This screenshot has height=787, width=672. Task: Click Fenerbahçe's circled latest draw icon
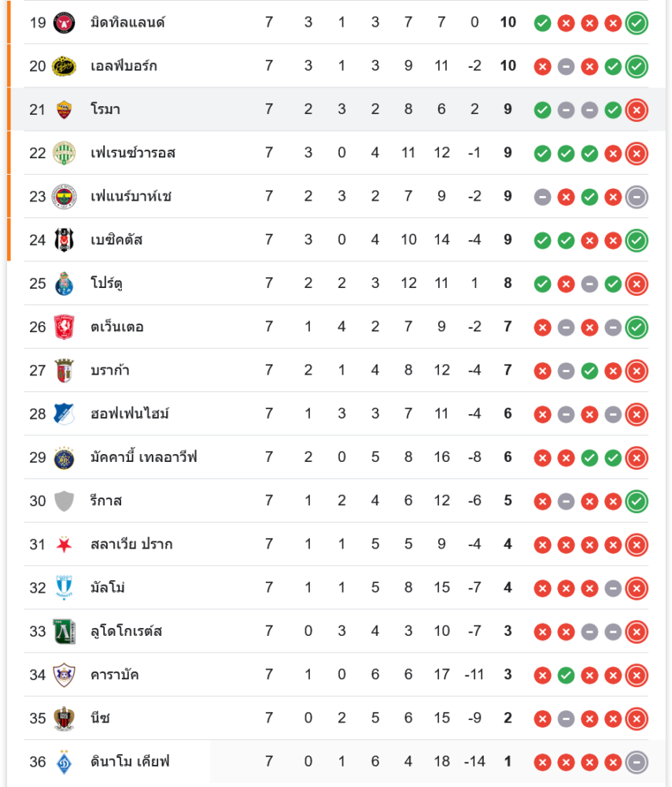coord(637,196)
